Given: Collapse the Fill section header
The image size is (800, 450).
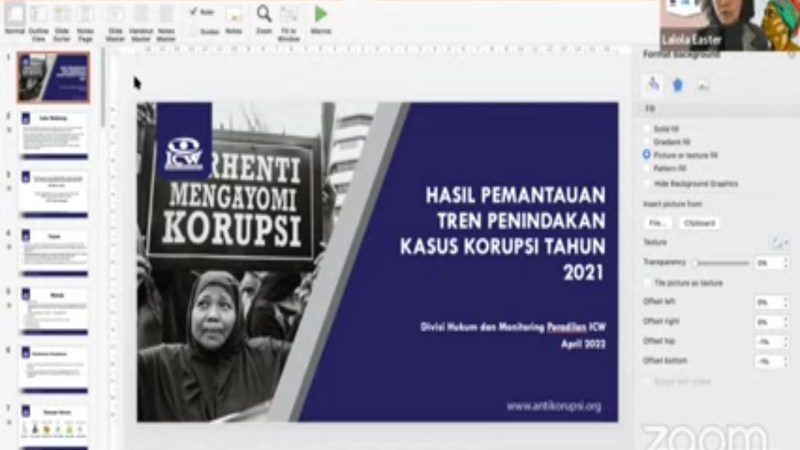Looking at the screenshot, I should coord(650,108).
